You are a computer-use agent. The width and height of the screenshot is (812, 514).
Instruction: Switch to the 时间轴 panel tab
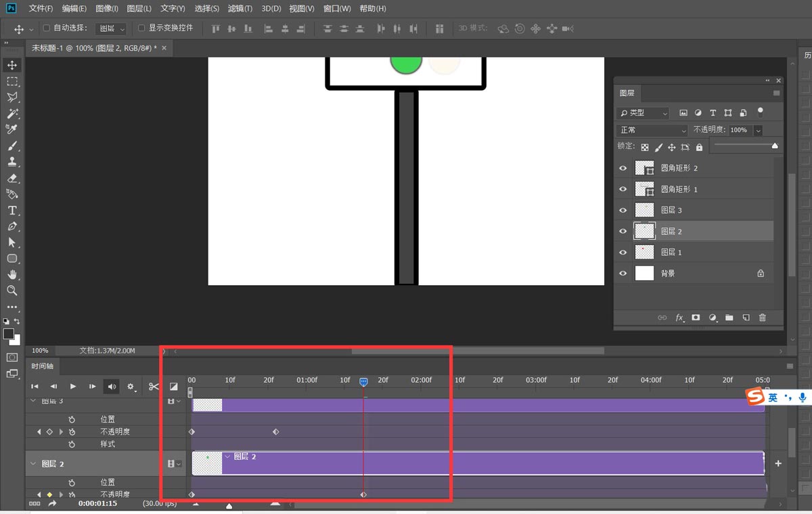(x=42, y=366)
